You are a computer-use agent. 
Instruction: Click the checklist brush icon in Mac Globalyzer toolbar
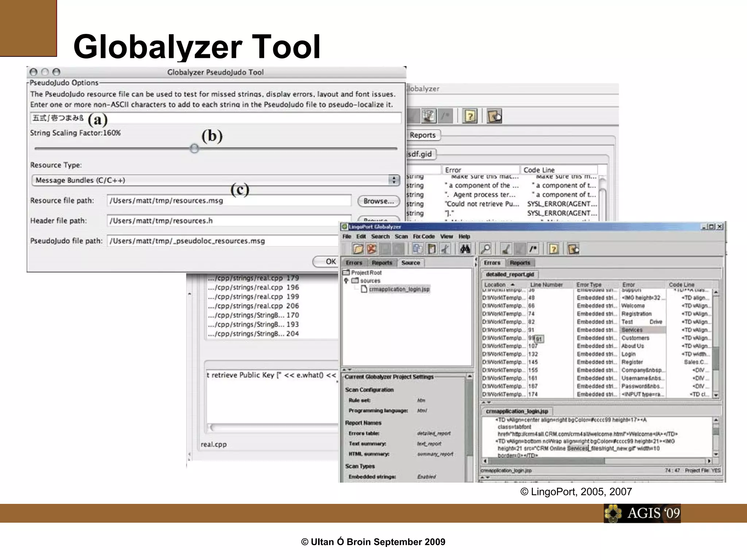pos(428,116)
